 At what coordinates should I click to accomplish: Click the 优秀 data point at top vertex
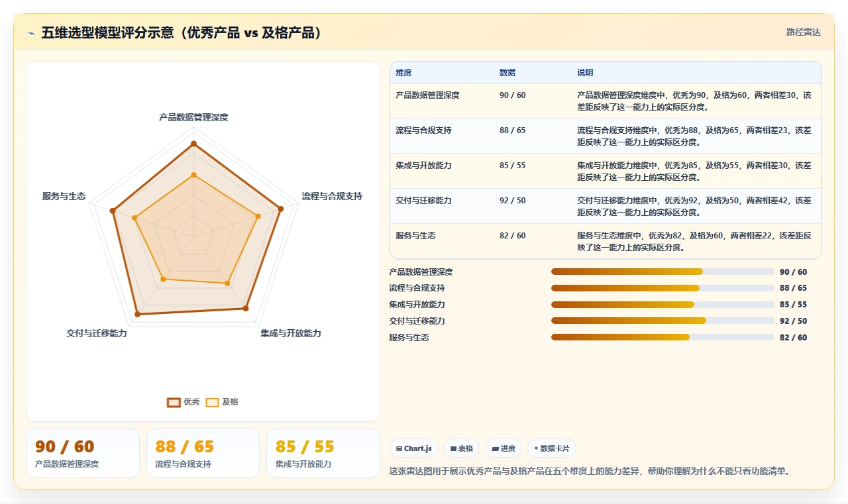(193, 143)
